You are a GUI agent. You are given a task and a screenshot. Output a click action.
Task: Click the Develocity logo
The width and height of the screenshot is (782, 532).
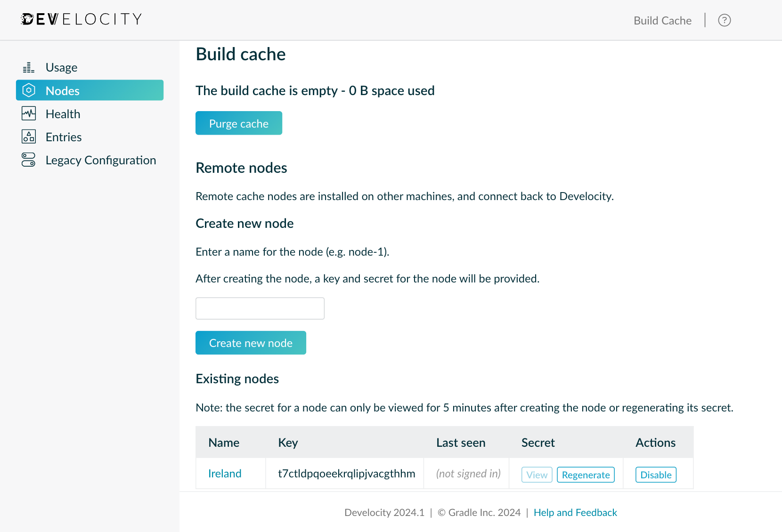[81, 19]
